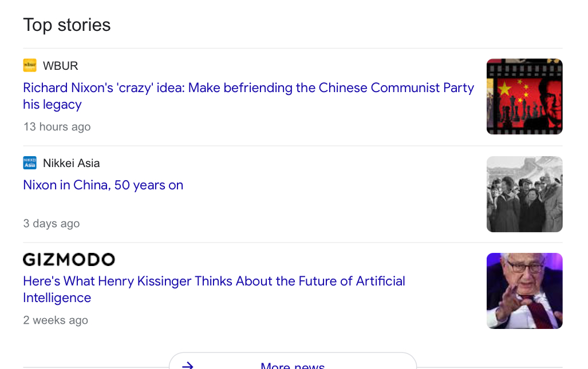This screenshot has height=369, width=588.
Task: Open the black-and-white Great Wall photo thumbnail
Action: pyautogui.click(x=524, y=194)
